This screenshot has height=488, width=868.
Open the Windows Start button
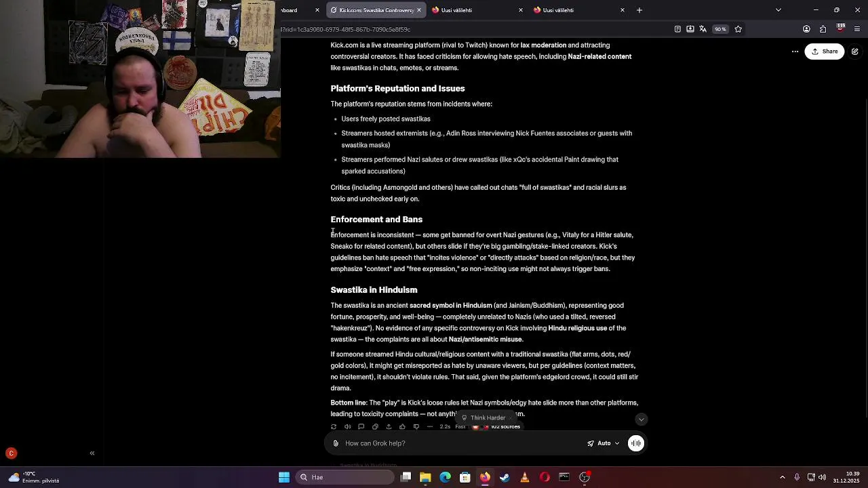click(x=284, y=477)
